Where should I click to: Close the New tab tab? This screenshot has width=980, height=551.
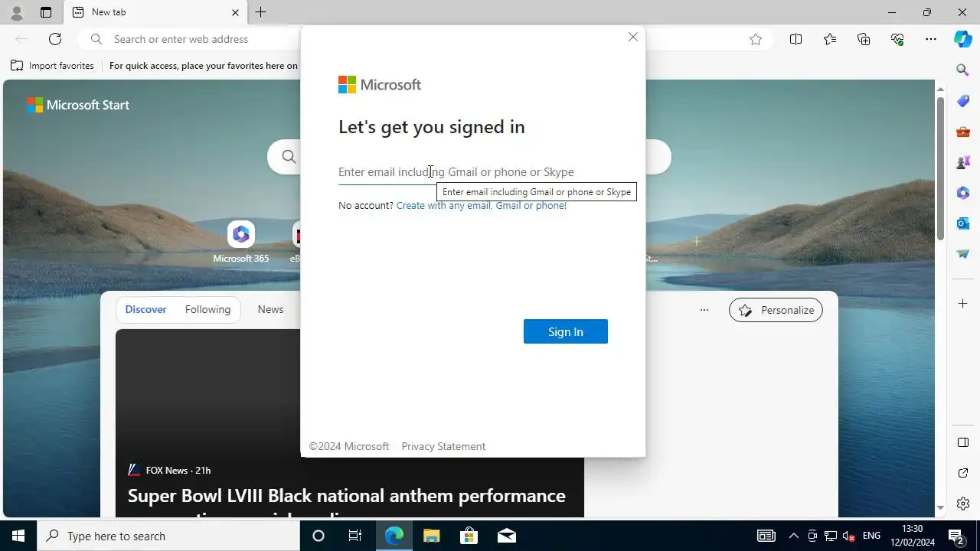pyautogui.click(x=235, y=12)
